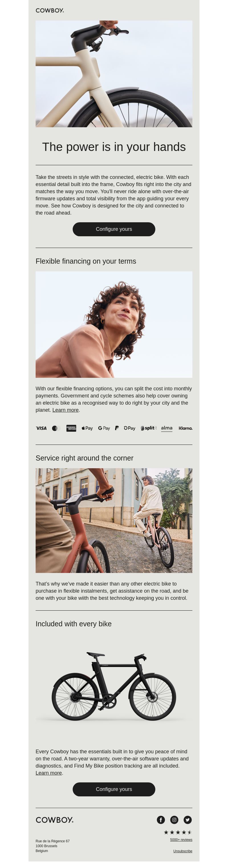
Task: Click the bottom Configure yours button
Action: tap(114, 789)
